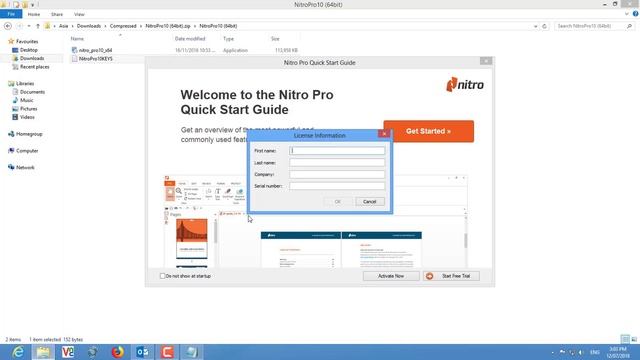
Task: Sort files by Type column
Action: (229, 39)
